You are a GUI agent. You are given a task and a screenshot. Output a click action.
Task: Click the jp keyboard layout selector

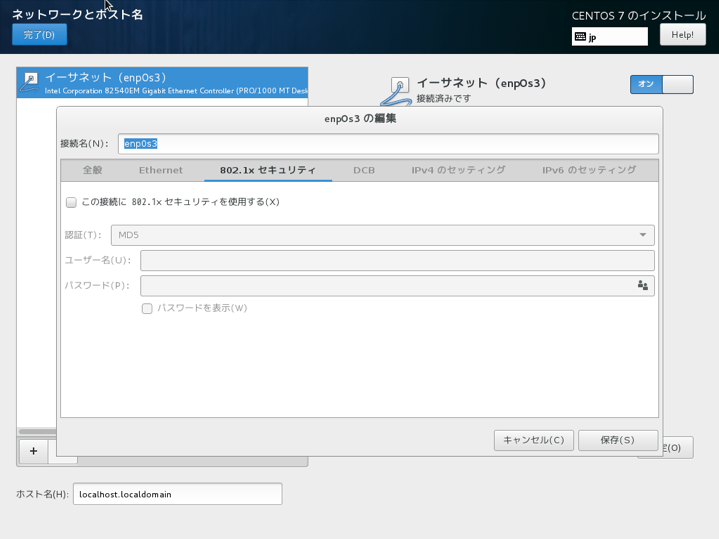point(609,37)
